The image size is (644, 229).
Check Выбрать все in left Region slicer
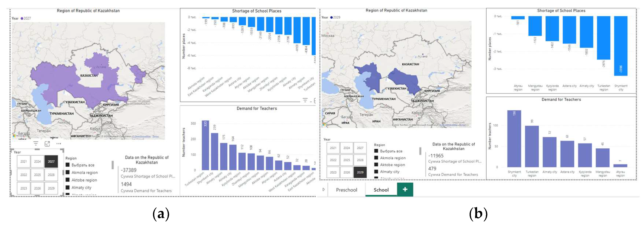68,165
